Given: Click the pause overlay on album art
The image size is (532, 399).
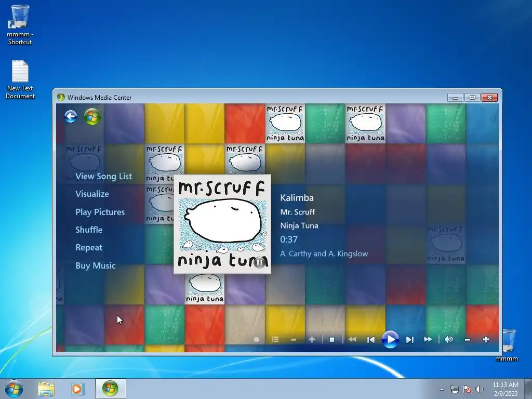Looking at the screenshot, I should [x=260, y=262].
